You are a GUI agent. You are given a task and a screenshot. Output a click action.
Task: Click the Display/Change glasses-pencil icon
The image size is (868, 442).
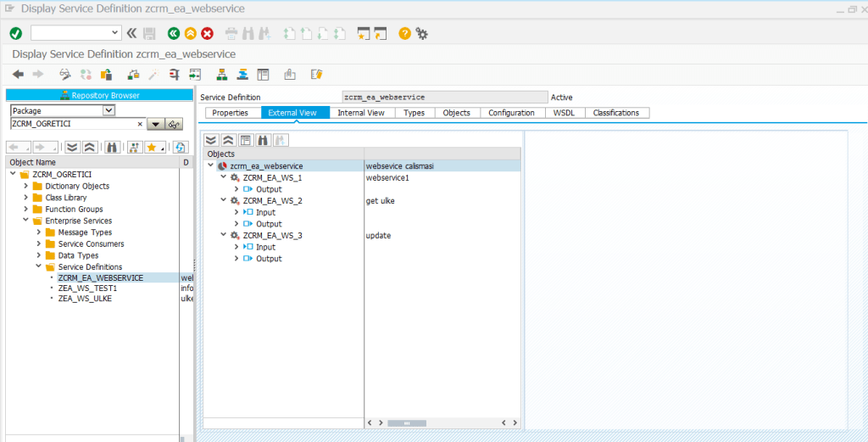64,75
